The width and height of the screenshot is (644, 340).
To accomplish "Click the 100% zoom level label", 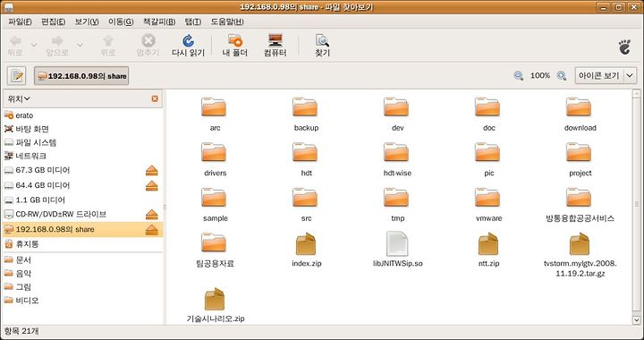I will [540, 75].
